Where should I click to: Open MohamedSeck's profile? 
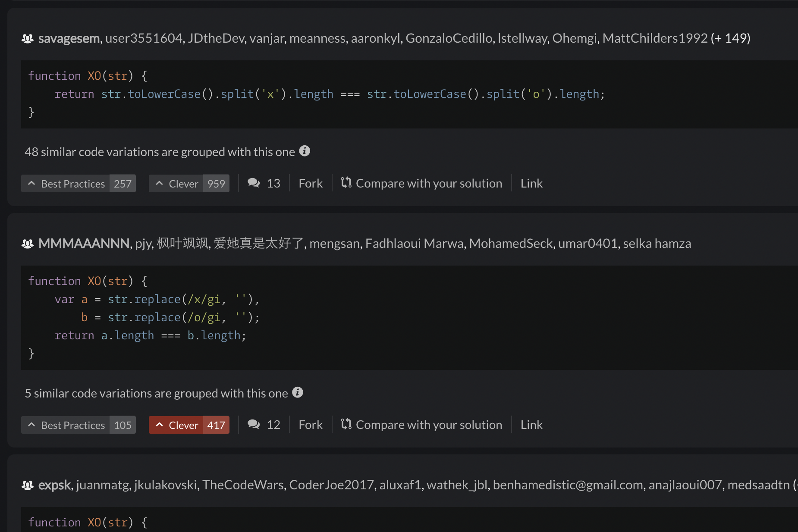(511, 244)
